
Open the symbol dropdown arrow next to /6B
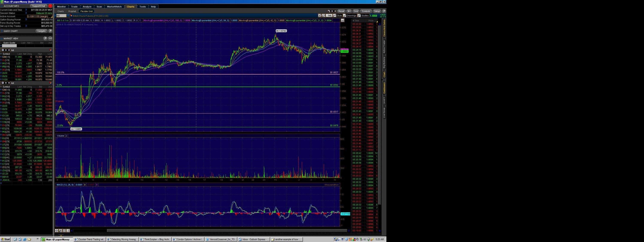click(x=68, y=16)
